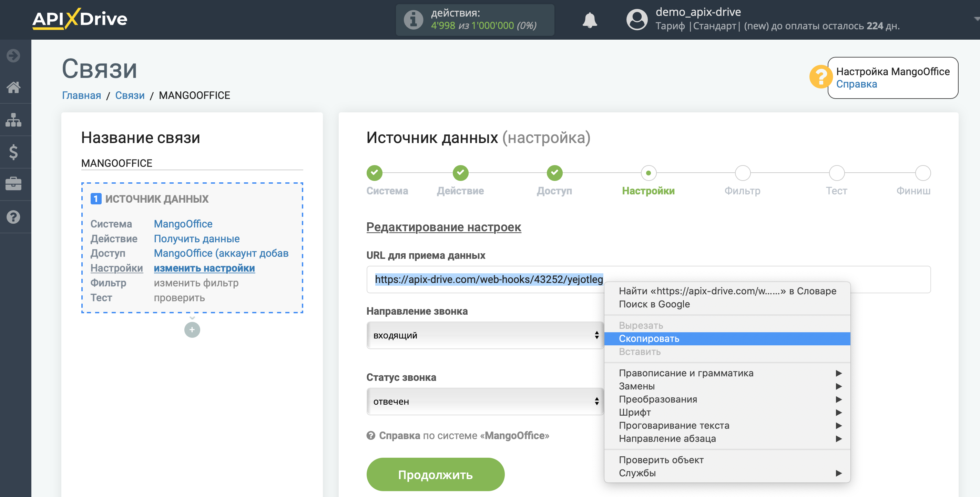
Task: Open the dollar billing icon in the sidebar
Action: (13, 152)
